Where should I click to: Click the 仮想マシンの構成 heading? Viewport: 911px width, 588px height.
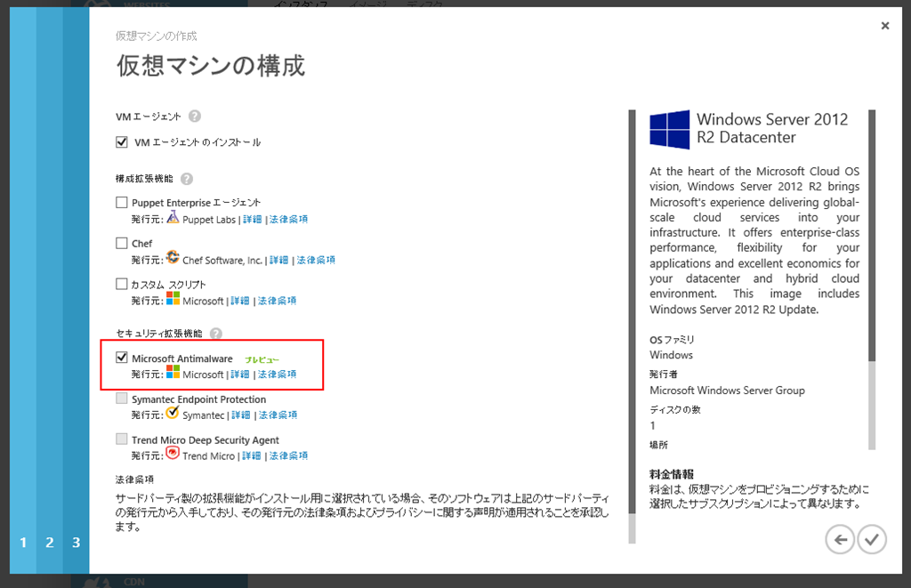click(x=210, y=66)
